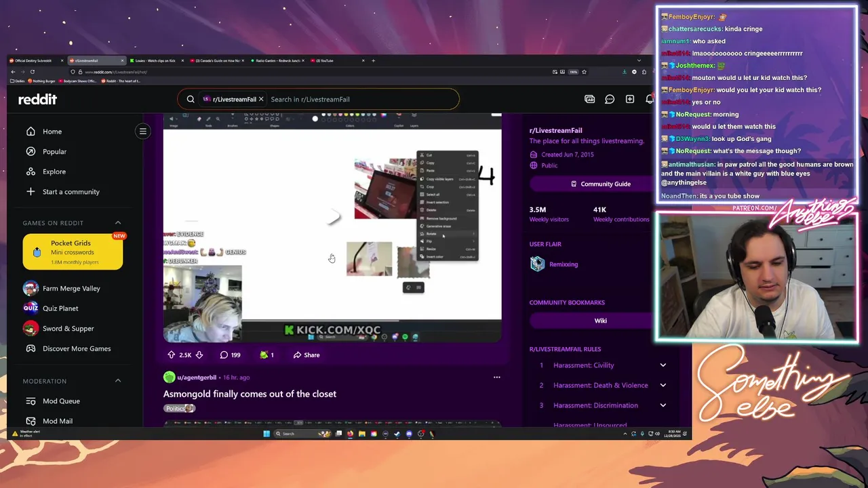868x488 pixels.
Task: Open Asmongold finally comes out post
Action: (250, 394)
